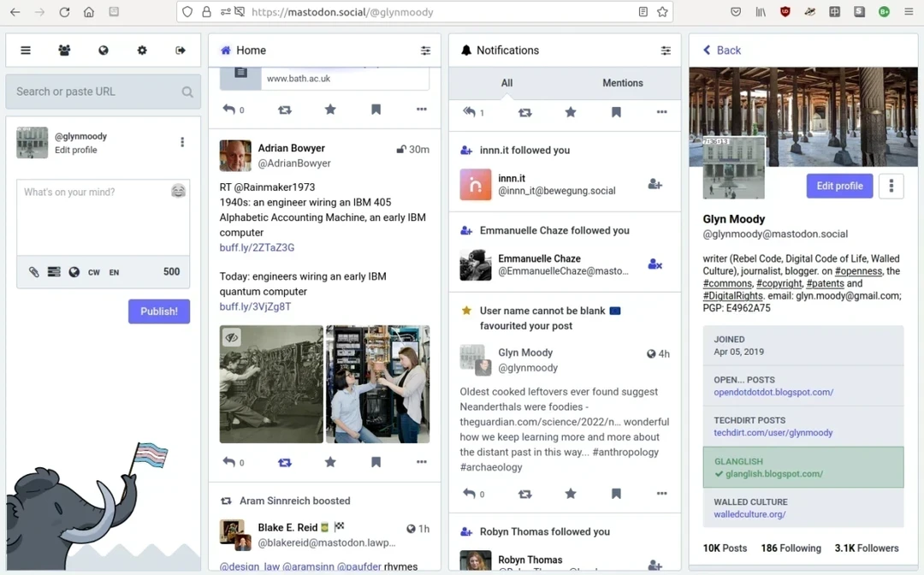View the 3.1K Followers list

pos(866,548)
